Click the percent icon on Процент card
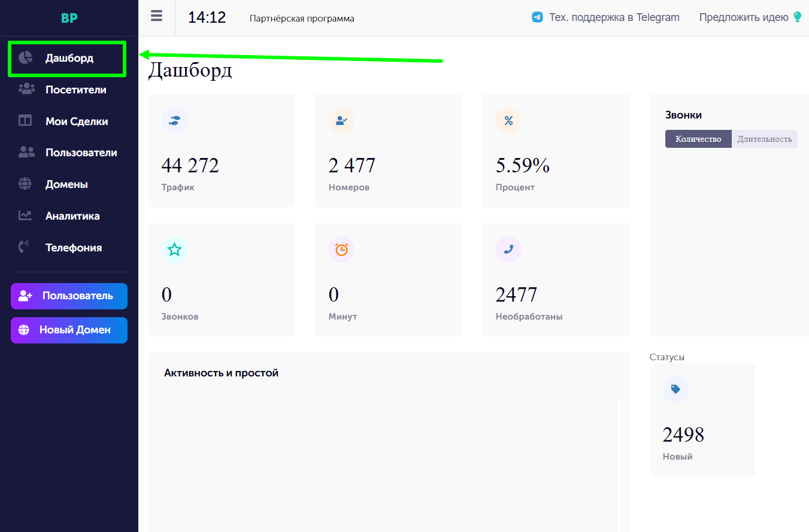Image resolution: width=809 pixels, height=532 pixels. pos(508,120)
